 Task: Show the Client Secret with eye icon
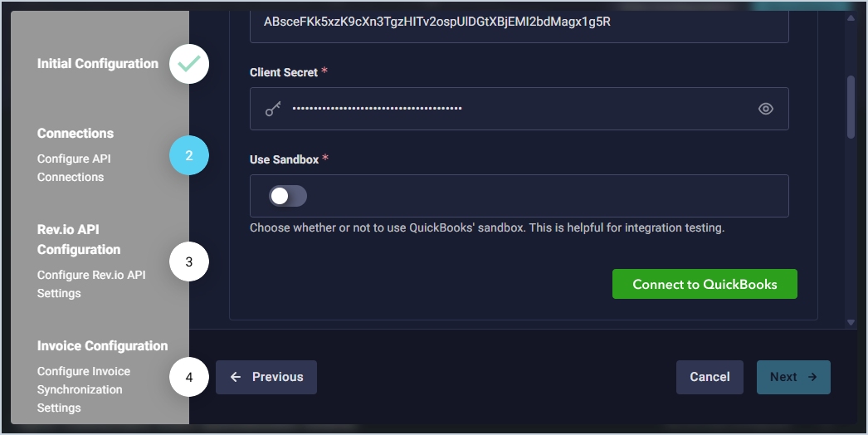click(766, 109)
